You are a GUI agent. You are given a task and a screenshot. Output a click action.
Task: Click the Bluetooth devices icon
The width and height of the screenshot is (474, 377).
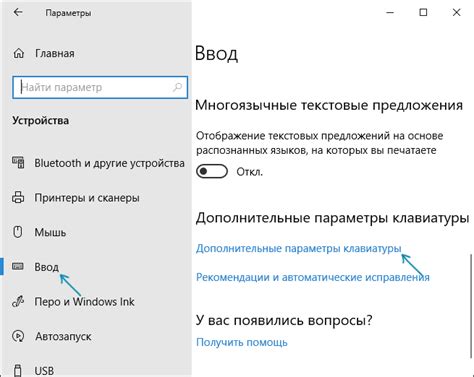coord(18,163)
